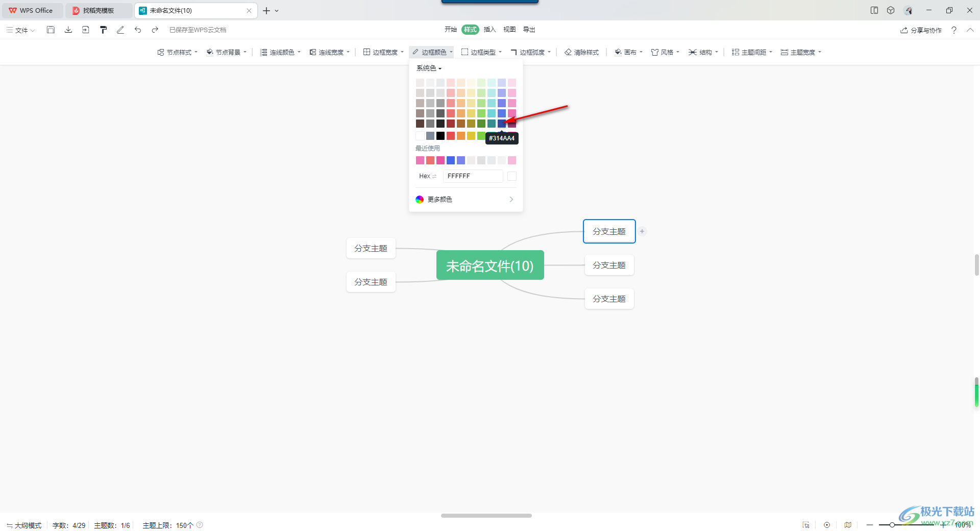Screen dimensions: 980x531
Task: Select the selected top-right 分支主题 node
Action: [609, 231]
